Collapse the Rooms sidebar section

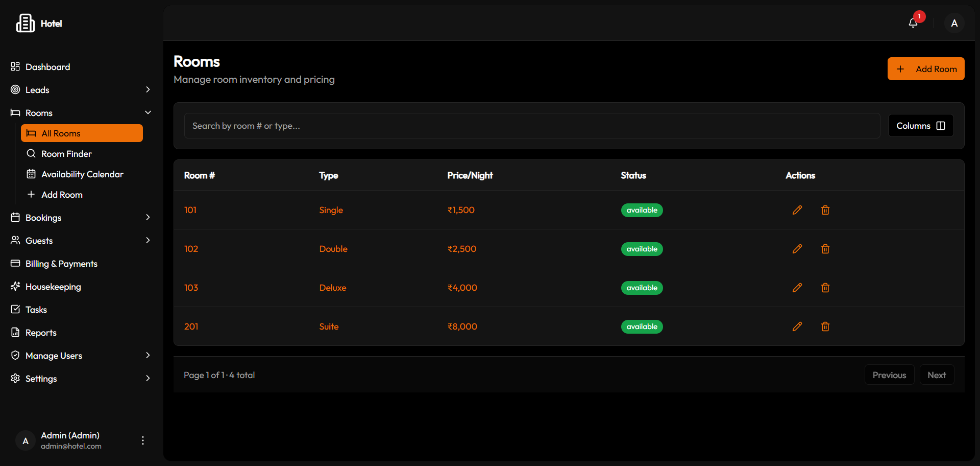(148, 113)
